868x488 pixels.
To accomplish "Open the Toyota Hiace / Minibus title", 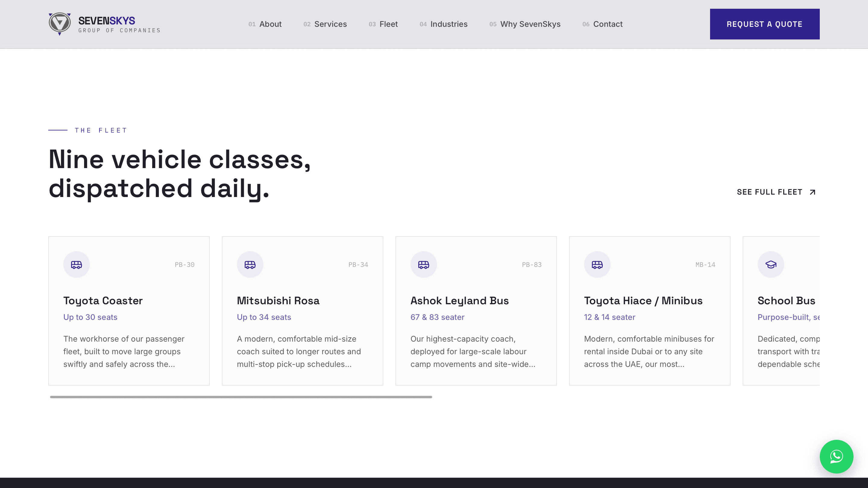I will tap(643, 300).
